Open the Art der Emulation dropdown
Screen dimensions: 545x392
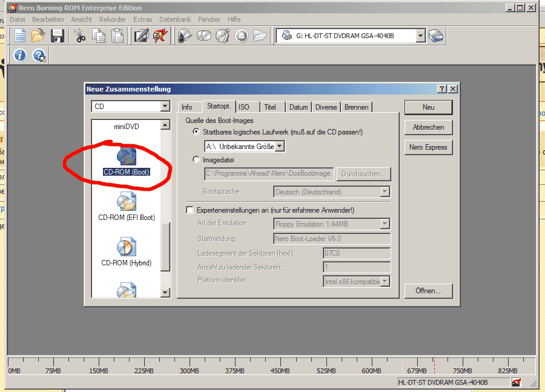pyautogui.click(x=385, y=224)
